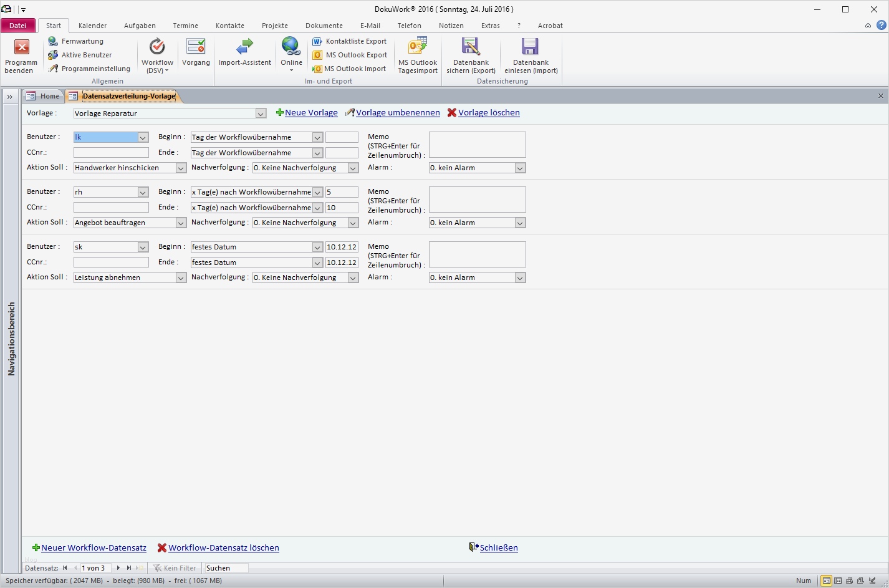Open the Alarm dropdown for user sk
Screen dimensions: 889x588
point(520,277)
